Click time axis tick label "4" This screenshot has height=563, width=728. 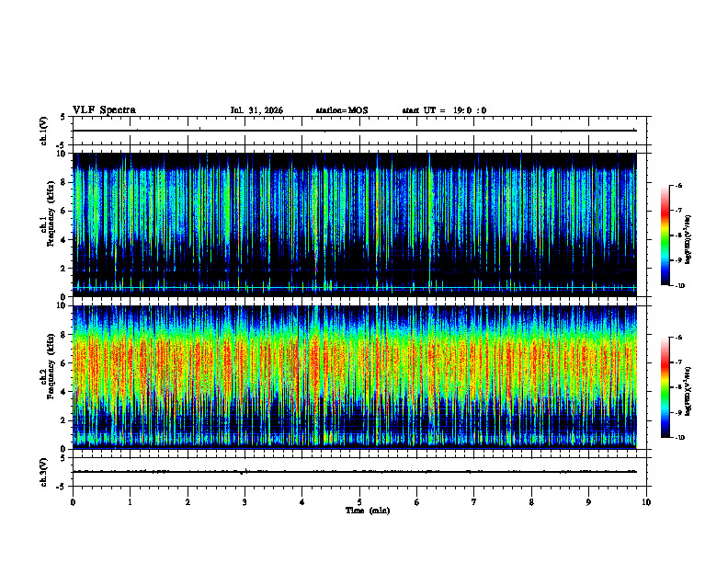301,502
